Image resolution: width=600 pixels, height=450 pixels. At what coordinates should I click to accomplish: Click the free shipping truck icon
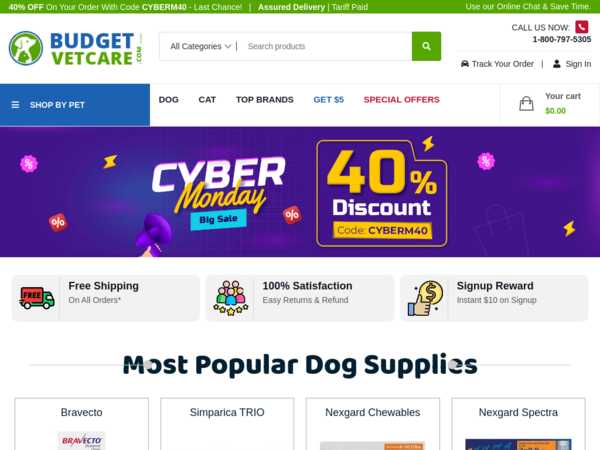37,298
